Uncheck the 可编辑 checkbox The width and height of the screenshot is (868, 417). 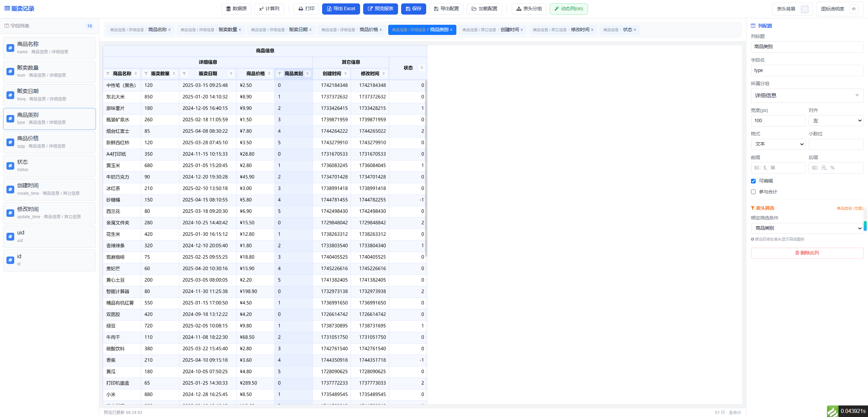pyautogui.click(x=753, y=181)
